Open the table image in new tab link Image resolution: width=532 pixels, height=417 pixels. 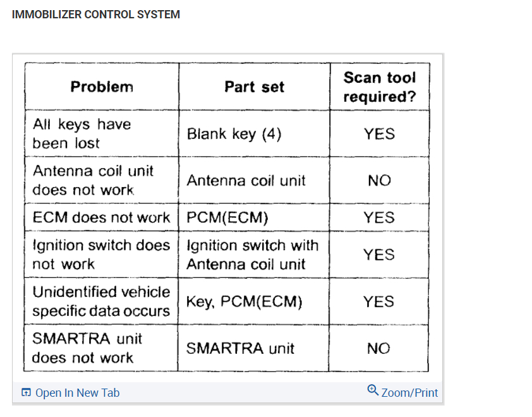[77, 393]
